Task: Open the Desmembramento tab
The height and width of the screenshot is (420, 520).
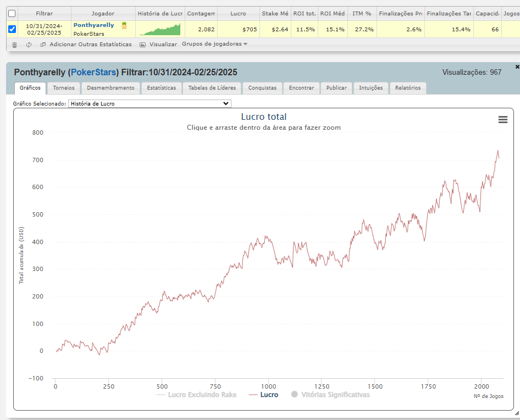Action: coord(111,88)
